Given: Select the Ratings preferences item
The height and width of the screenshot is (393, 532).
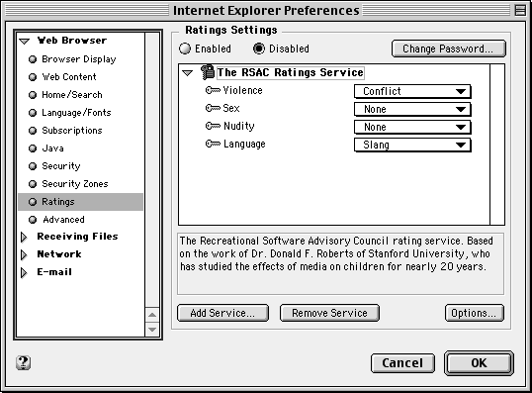Looking at the screenshot, I should pyautogui.click(x=80, y=202).
